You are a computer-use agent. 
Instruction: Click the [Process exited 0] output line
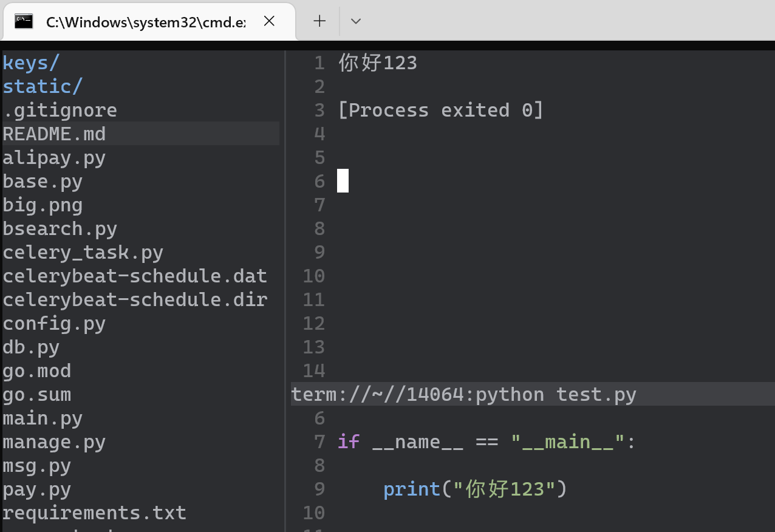point(441,110)
